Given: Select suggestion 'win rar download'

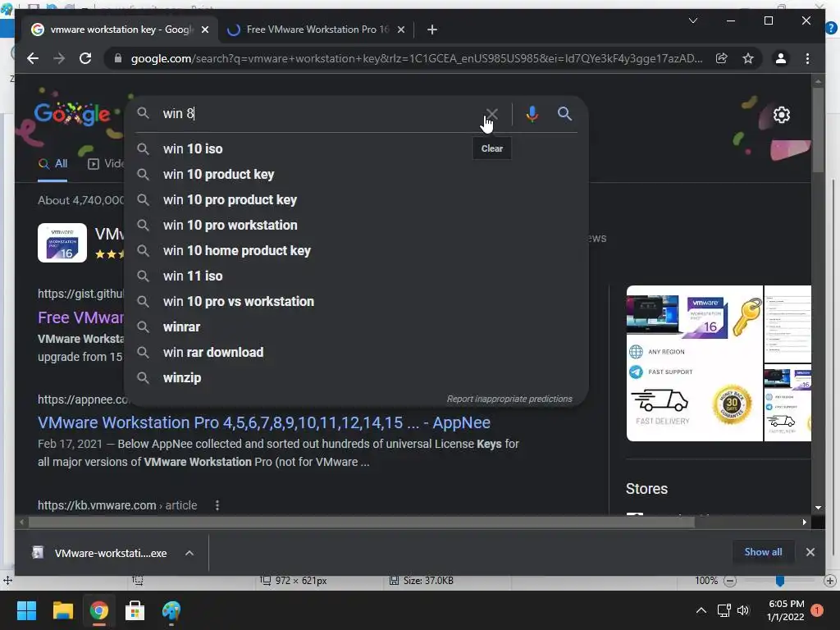Looking at the screenshot, I should click(356, 353).
